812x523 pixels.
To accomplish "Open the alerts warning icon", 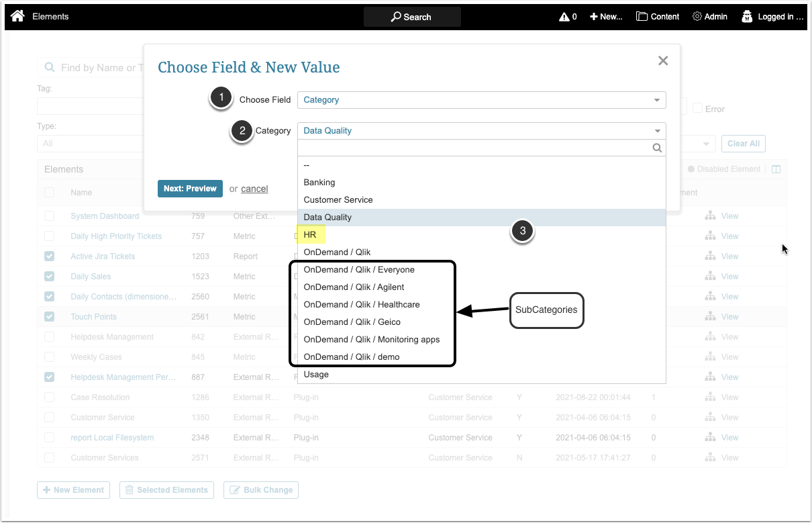I will (x=564, y=17).
